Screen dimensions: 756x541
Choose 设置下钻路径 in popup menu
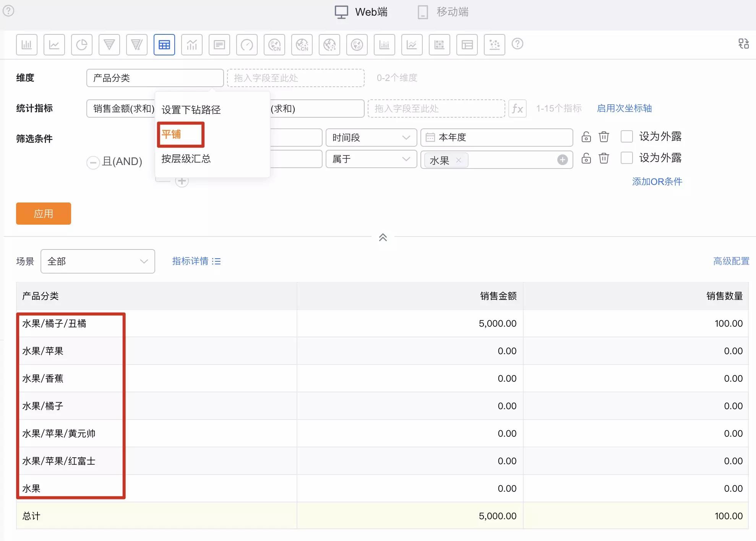pyautogui.click(x=191, y=110)
